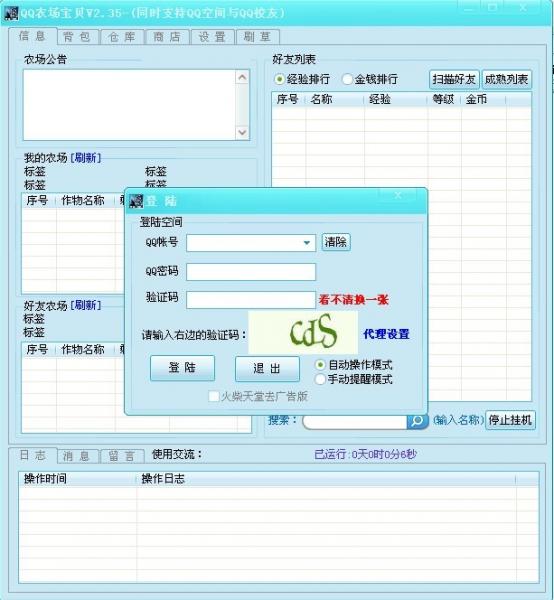554x600 pixels.
Task: Click the 停止挂机 button
Action: click(x=510, y=421)
